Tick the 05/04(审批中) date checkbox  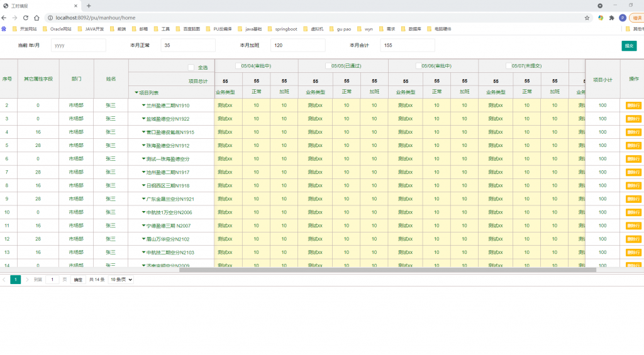tap(238, 65)
